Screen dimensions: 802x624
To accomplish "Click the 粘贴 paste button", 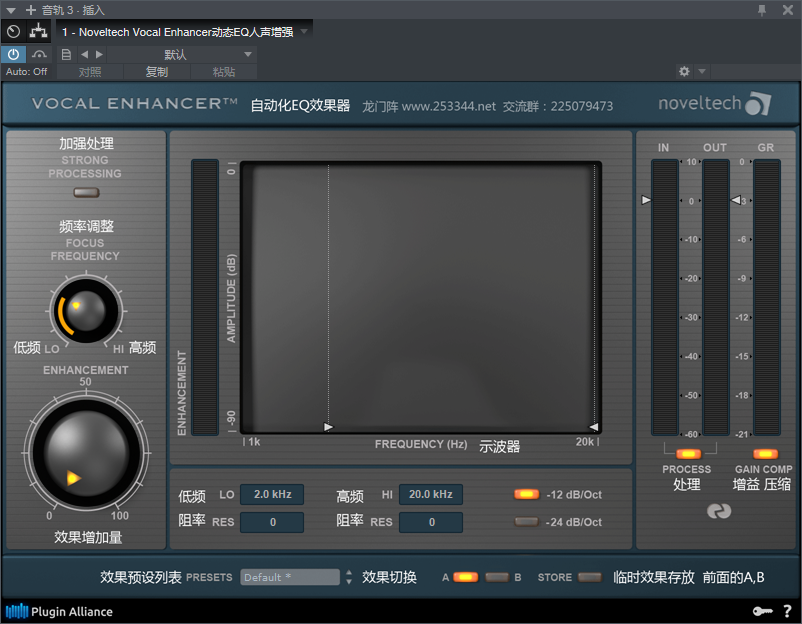I will [x=224, y=72].
